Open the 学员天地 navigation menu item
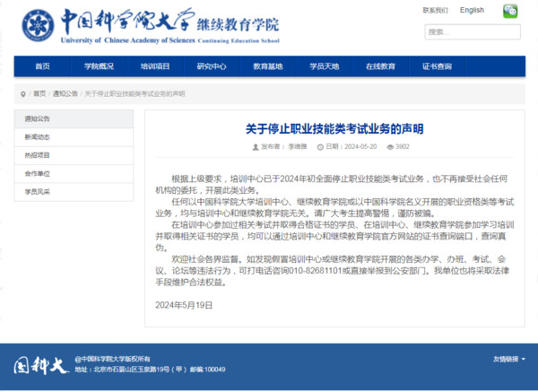This screenshot has width=538, height=392. click(x=325, y=66)
